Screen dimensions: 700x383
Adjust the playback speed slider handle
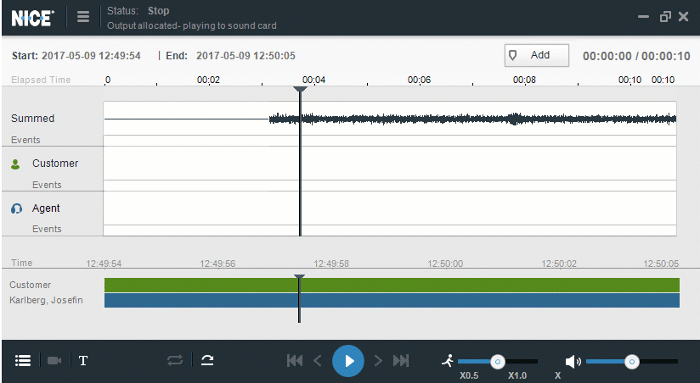(x=498, y=362)
